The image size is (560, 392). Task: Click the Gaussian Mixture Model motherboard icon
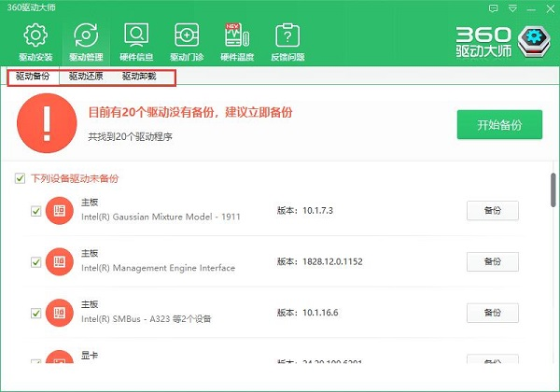[x=60, y=211]
